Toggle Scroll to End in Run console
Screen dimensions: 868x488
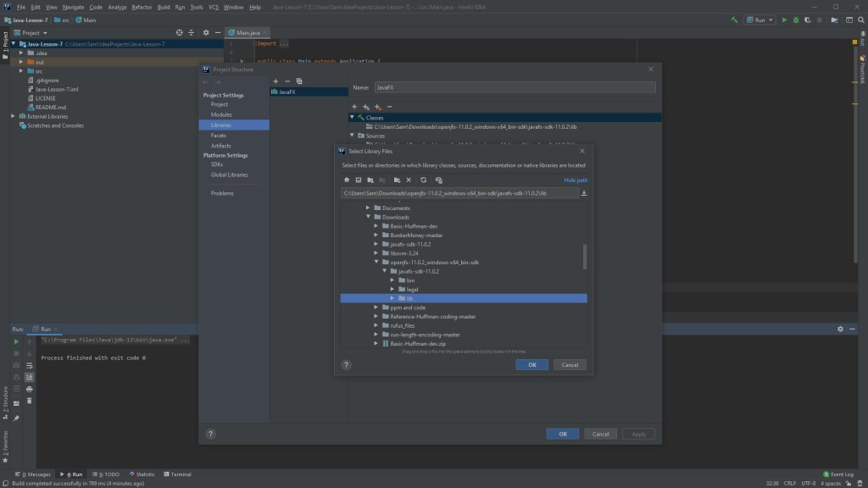pos(29,377)
